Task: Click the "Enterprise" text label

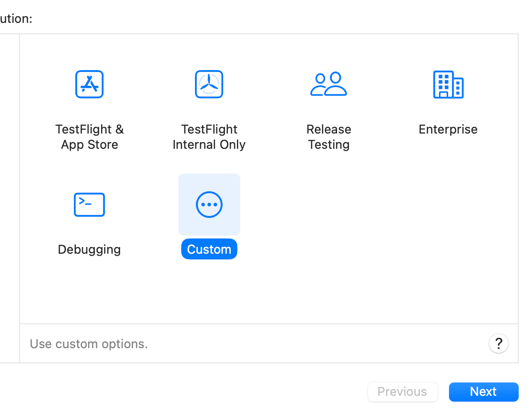Action: pyautogui.click(x=448, y=129)
